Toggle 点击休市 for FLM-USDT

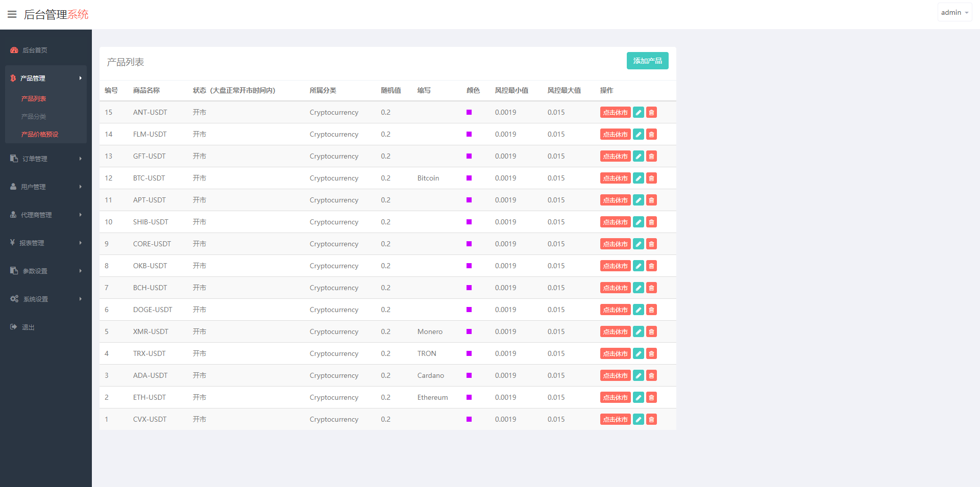click(x=615, y=134)
